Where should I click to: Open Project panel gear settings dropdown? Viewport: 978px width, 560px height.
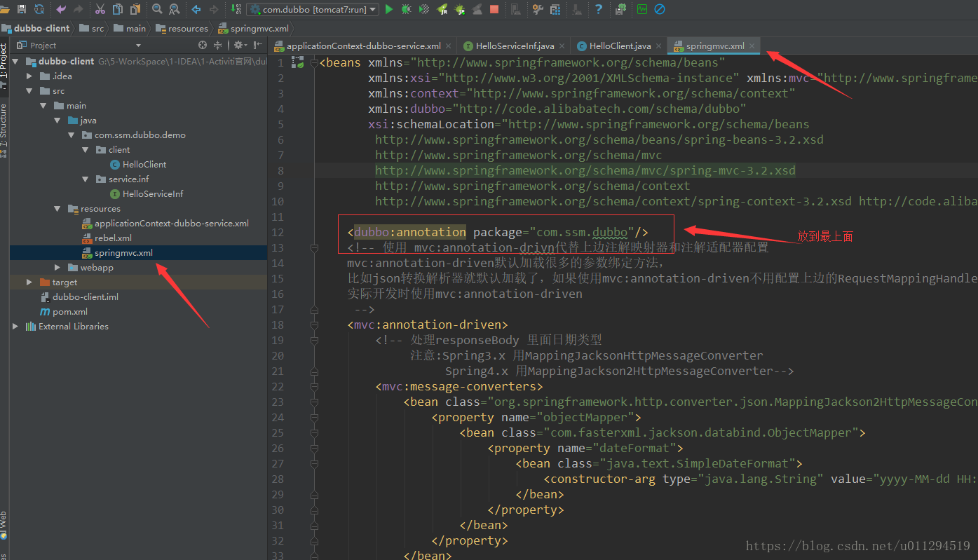[x=239, y=45]
